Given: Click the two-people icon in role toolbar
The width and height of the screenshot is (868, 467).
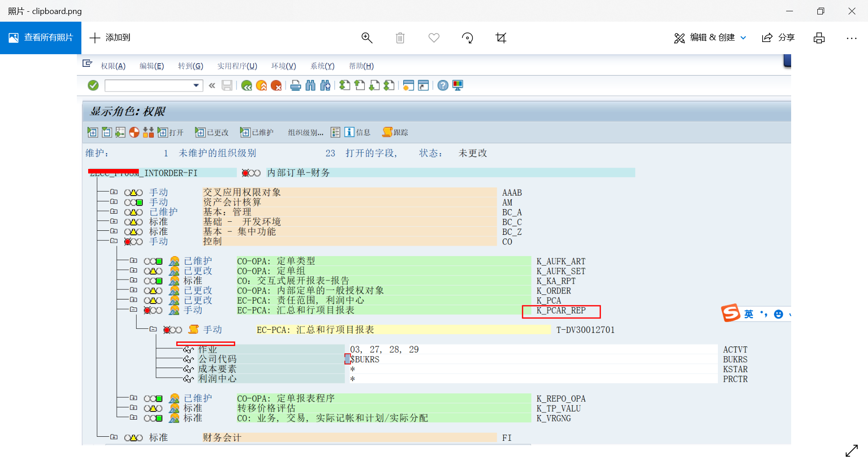Looking at the screenshot, I should (148, 132).
